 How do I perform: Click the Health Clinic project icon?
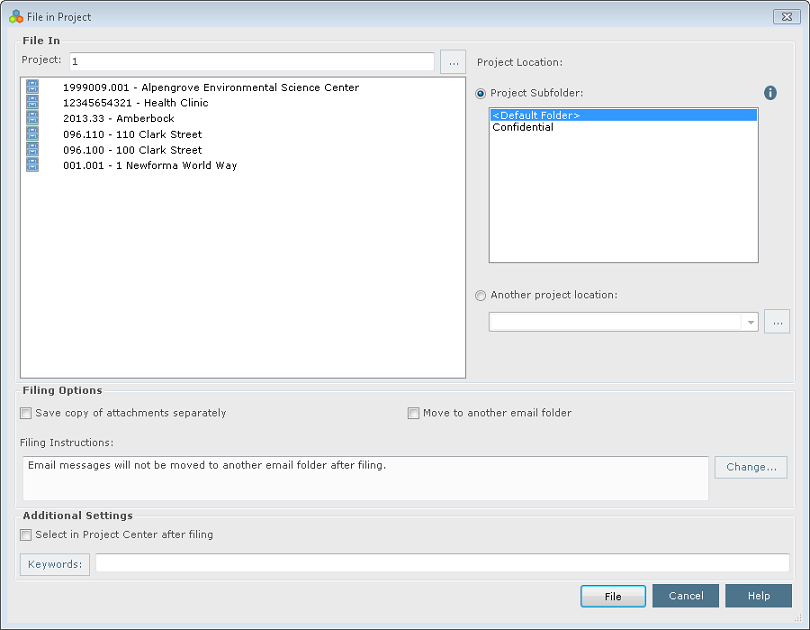(x=32, y=102)
